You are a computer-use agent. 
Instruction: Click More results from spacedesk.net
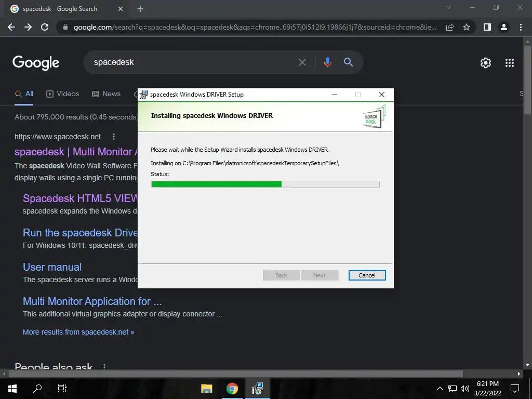coord(78,332)
